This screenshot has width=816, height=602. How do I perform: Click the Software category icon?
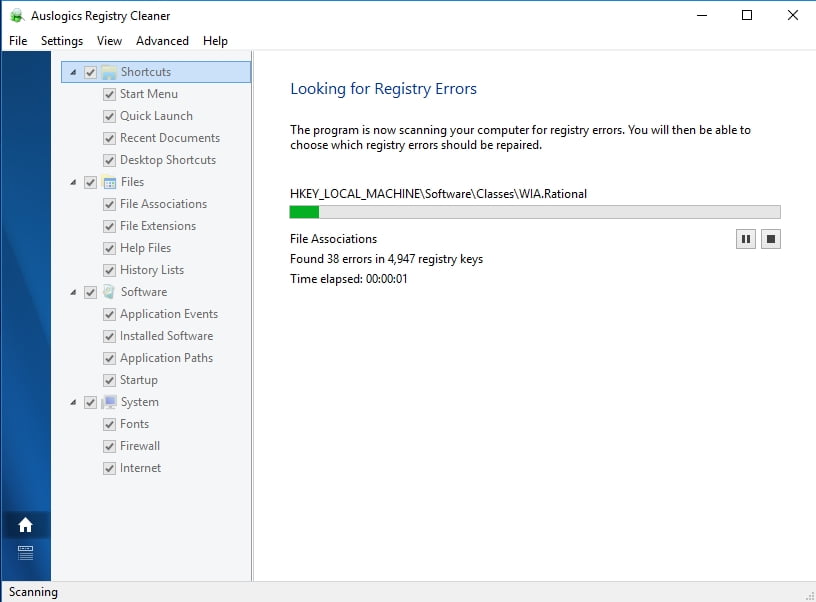point(109,292)
